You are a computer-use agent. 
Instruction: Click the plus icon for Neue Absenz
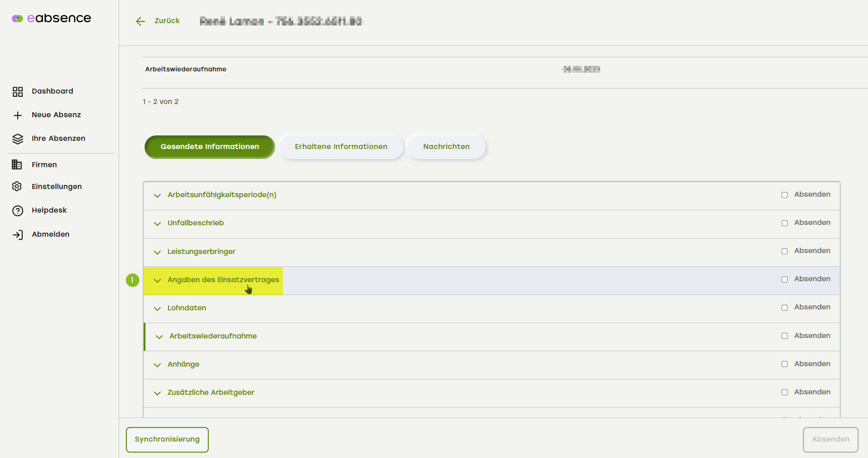pyautogui.click(x=18, y=115)
